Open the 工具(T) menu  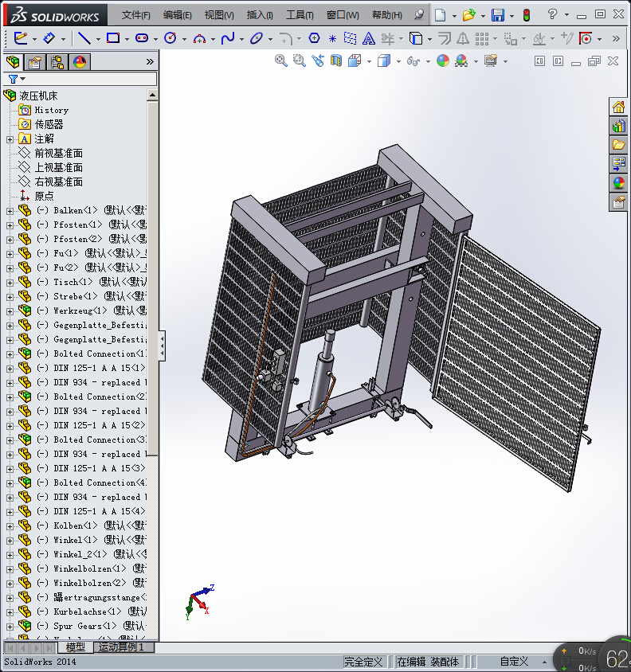300,15
